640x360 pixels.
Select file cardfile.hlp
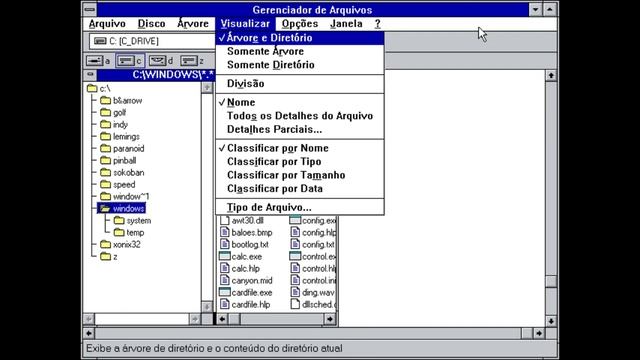coord(245,304)
